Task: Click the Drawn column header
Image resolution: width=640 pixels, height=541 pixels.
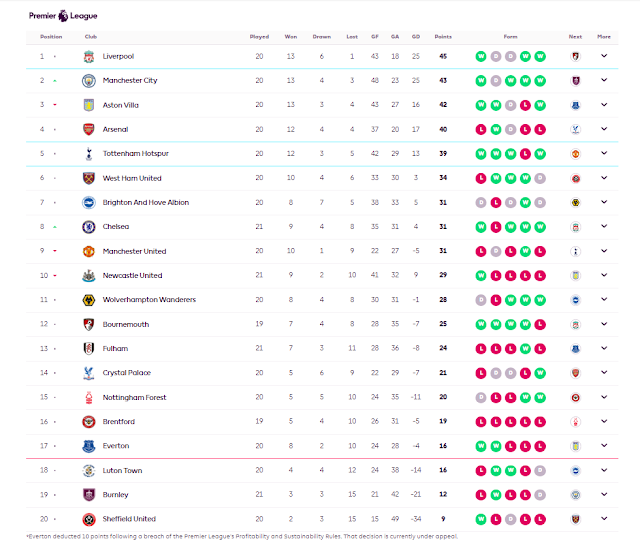Action: click(x=322, y=37)
